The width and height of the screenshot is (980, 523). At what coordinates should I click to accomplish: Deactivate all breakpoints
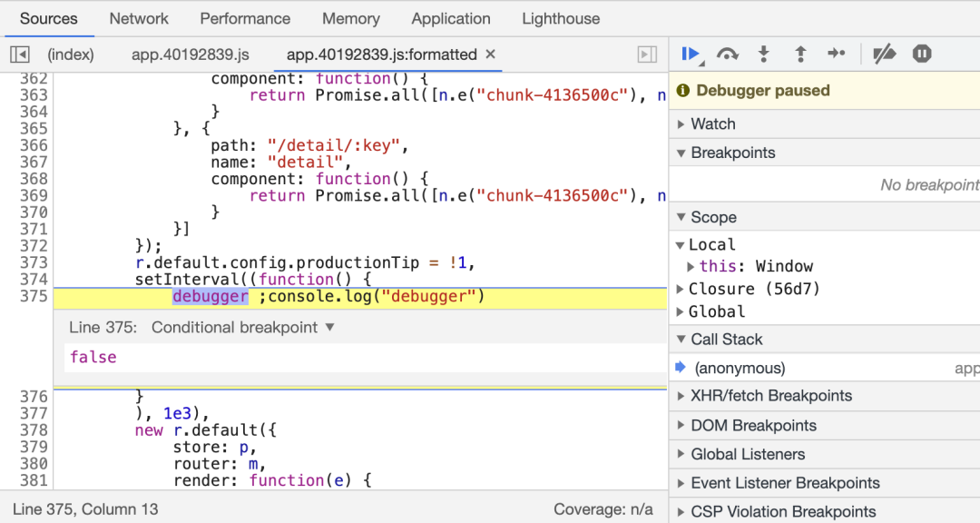(884, 54)
